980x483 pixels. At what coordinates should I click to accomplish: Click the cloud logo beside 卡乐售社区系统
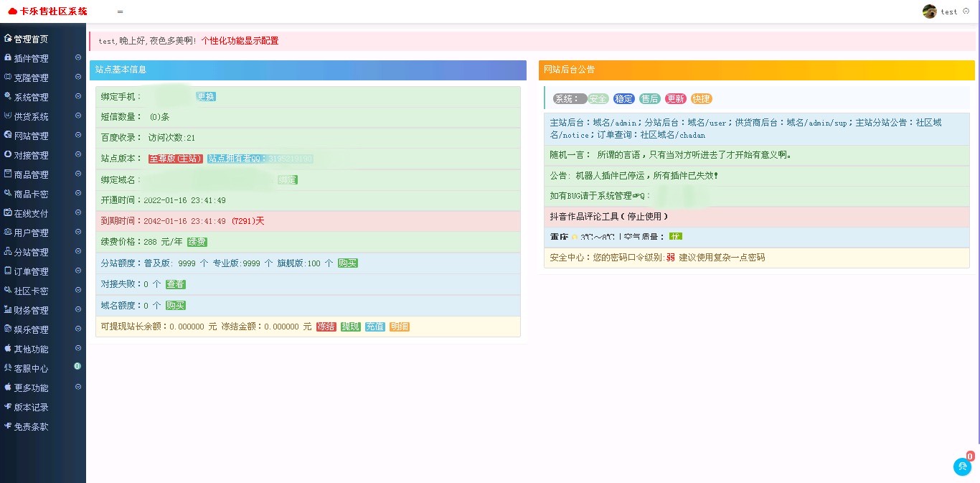click(x=13, y=11)
